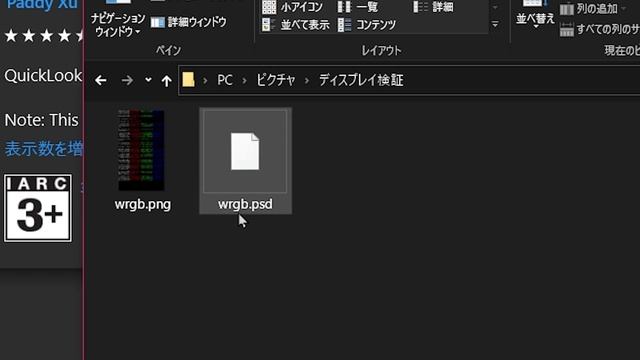Click the IARC 3+ rating badge
This screenshot has width=640, height=360.
point(38,208)
